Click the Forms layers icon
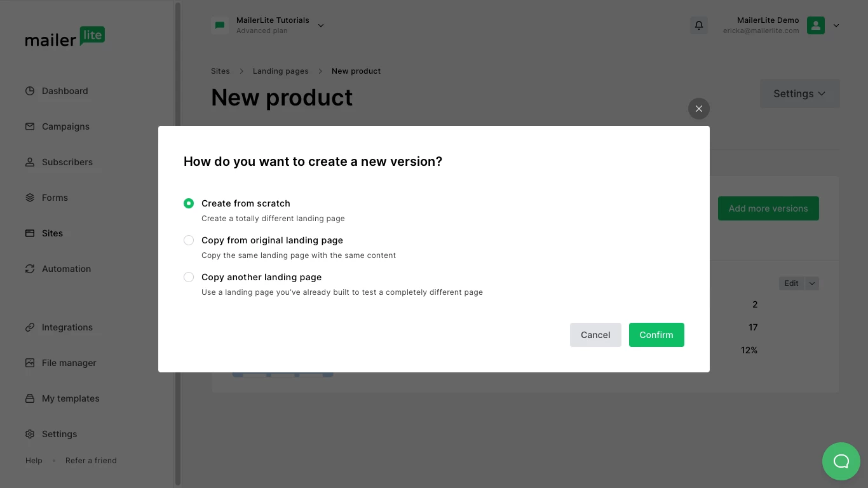868x488 pixels. (30, 198)
